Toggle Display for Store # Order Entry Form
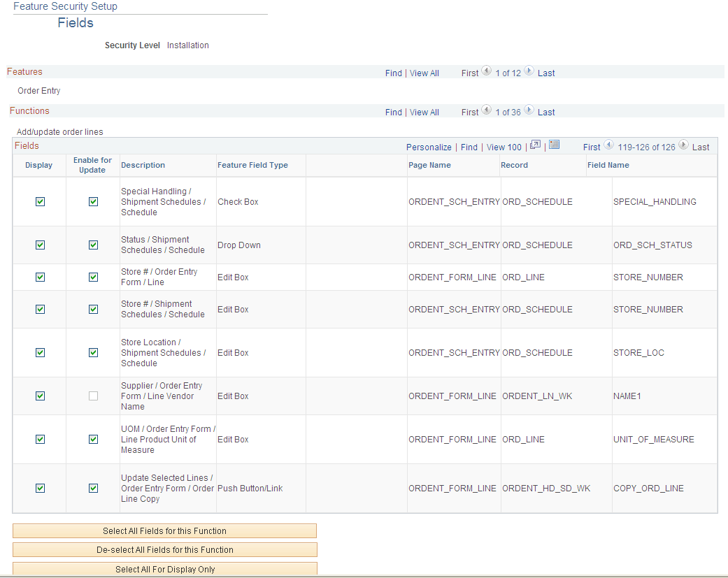This screenshot has width=728, height=578. (x=41, y=277)
